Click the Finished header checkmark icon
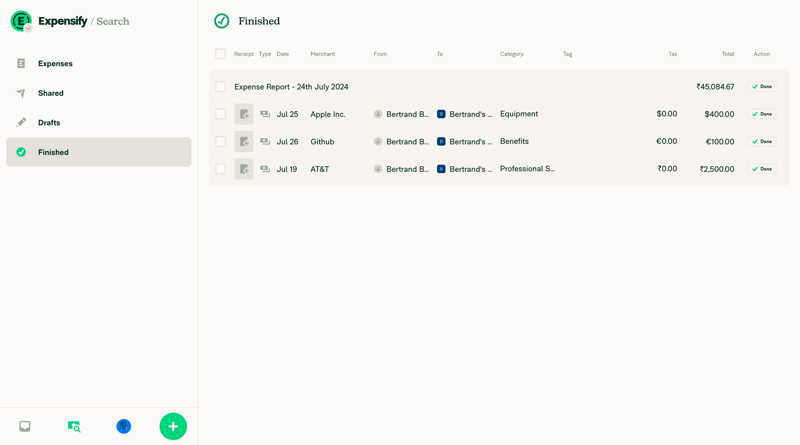Viewport: 800px width, 445px height. point(221,21)
